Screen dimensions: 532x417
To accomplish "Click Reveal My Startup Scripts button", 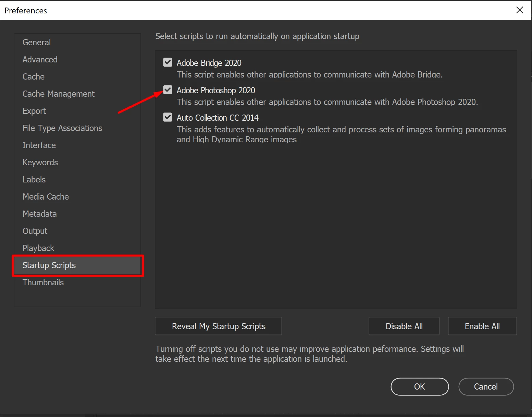I will click(x=219, y=326).
